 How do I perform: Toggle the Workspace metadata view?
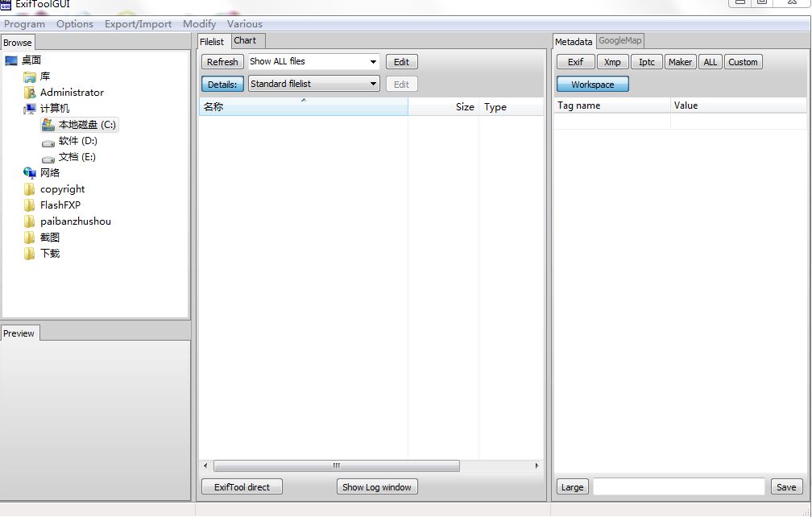pos(592,84)
